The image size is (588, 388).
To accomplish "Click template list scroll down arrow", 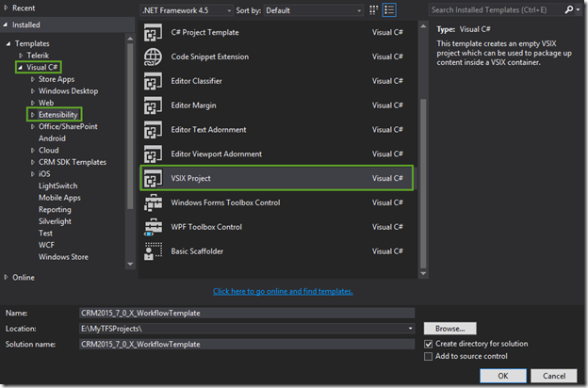I will [x=423, y=274].
